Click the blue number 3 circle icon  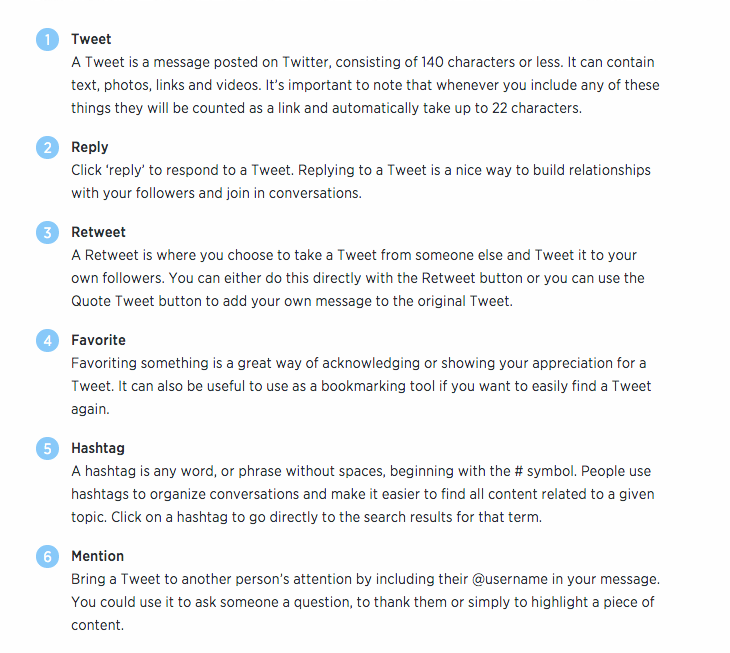[47, 232]
